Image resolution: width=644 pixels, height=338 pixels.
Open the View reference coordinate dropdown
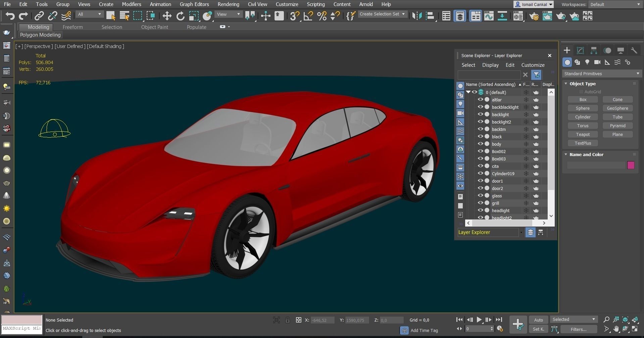[229, 14]
